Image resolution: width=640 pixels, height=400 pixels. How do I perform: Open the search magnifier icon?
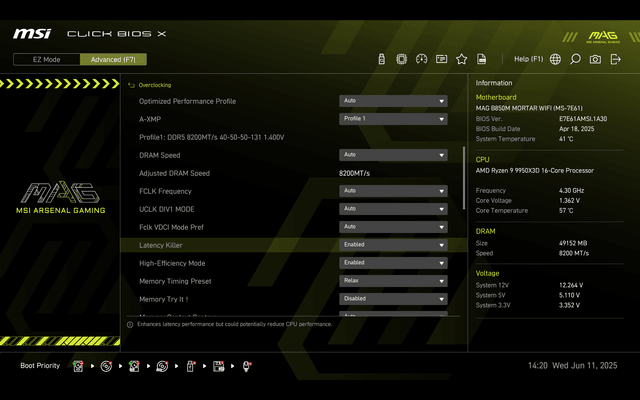click(575, 59)
